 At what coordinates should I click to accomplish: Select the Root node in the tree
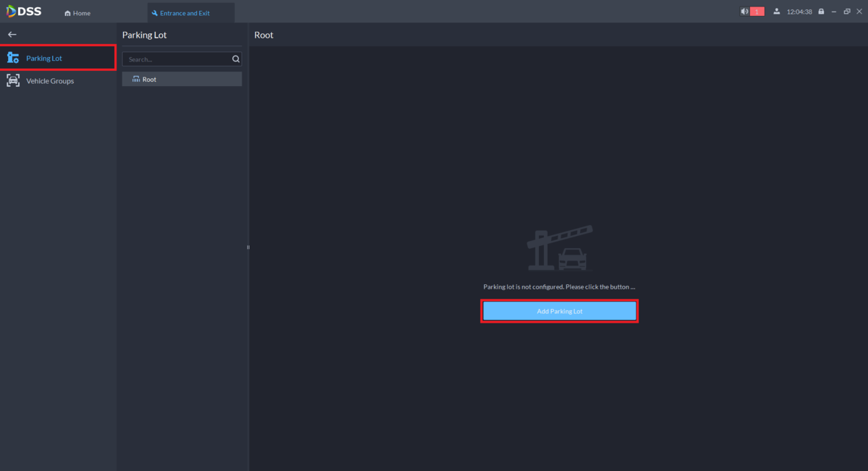(x=182, y=80)
